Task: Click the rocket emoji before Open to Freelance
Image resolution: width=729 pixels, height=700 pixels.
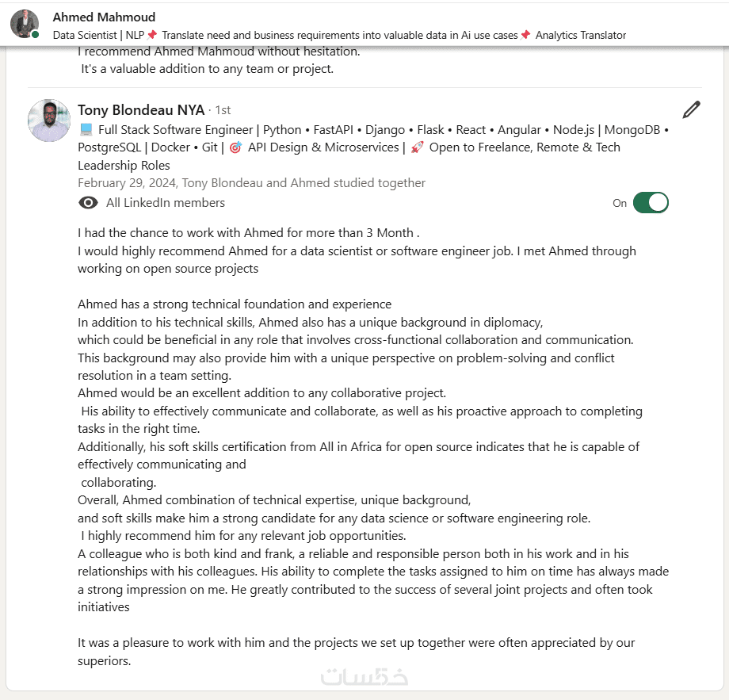Action: pyautogui.click(x=417, y=147)
